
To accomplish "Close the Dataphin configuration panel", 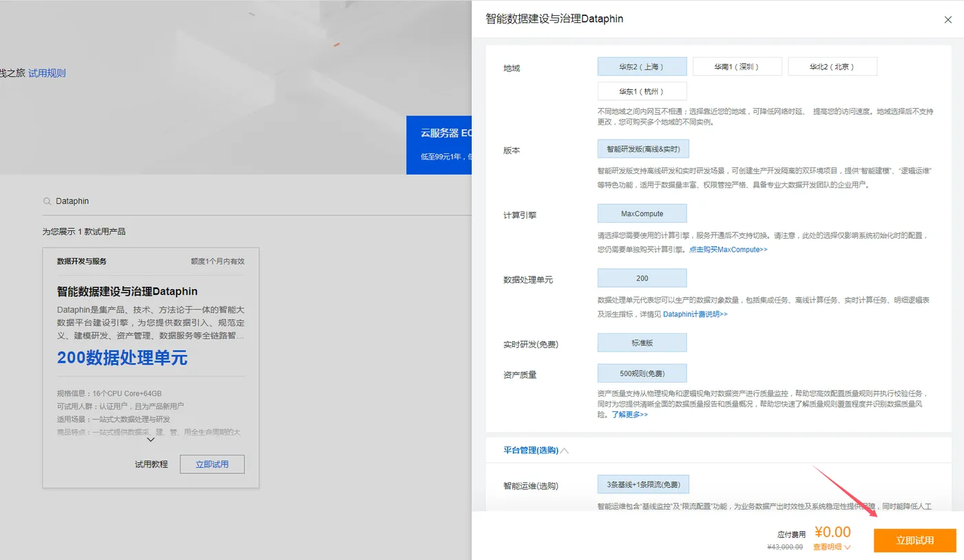I will (x=947, y=20).
